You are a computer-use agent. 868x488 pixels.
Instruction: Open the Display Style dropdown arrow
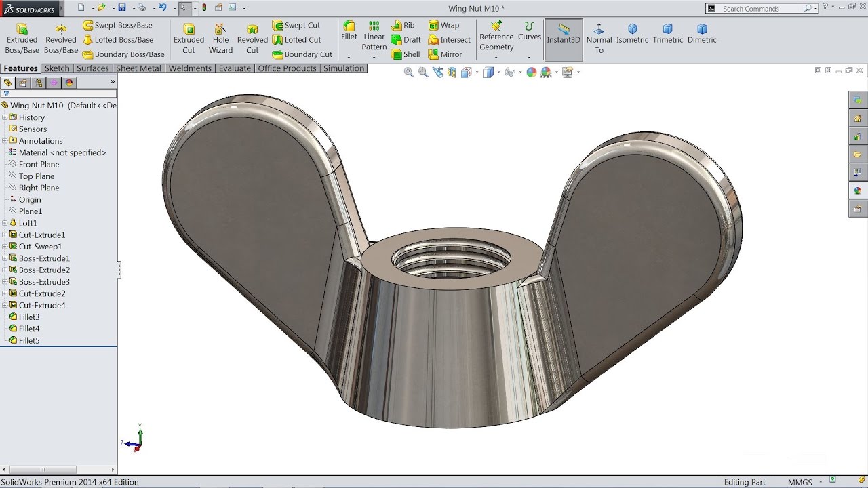497,72
